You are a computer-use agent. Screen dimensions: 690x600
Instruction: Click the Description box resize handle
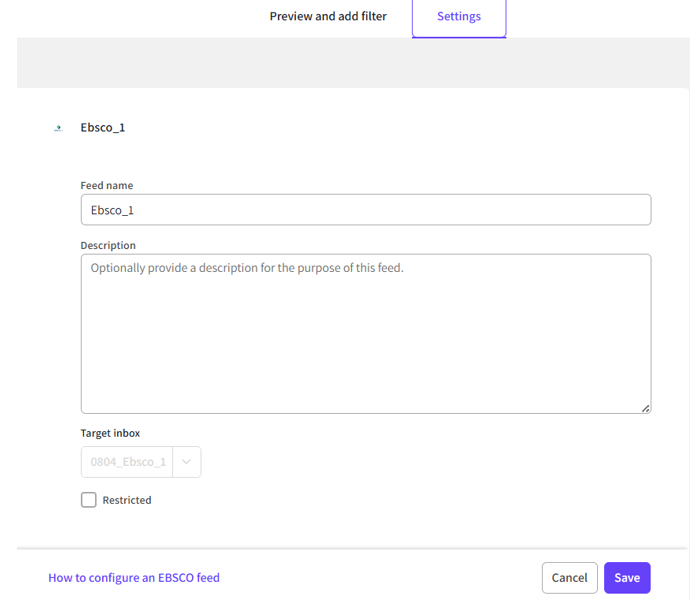pyautogui.click(x=646, y=408)
